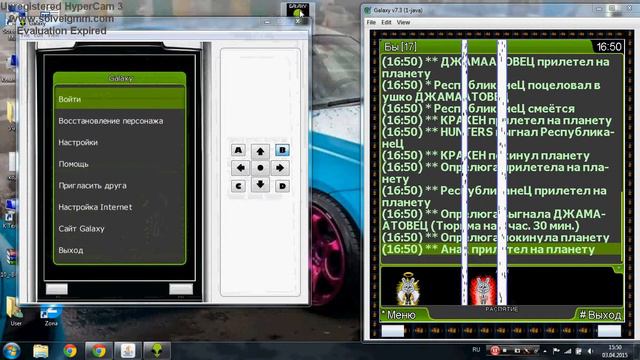This screenshot has height=360, width=640.
Task: Open the View menu in Galaxy v7.3 window
Action: [x=403, y=22]
